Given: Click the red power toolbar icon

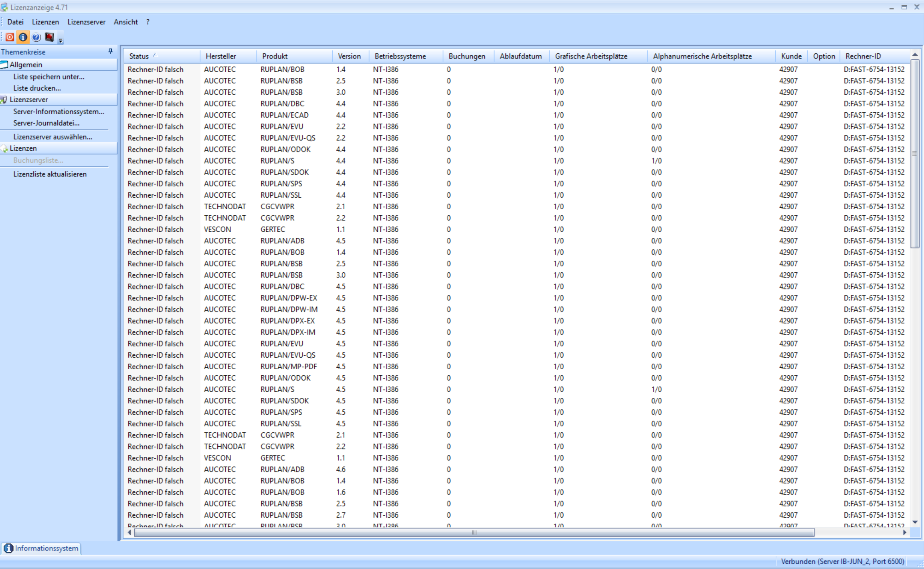Looking at the screenshot, I should (x=10, y=37).
